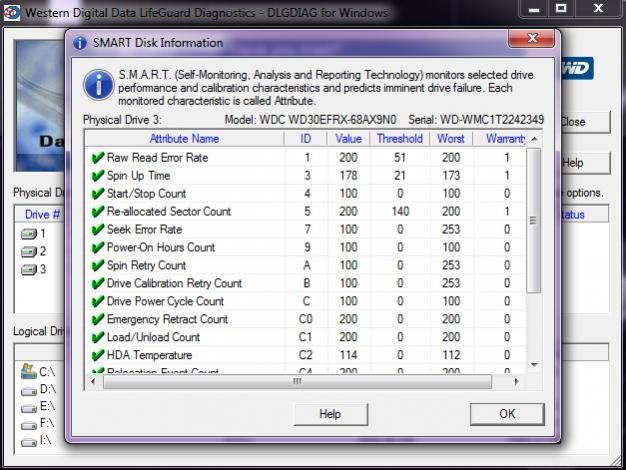Click the checkmark beside Emergency Retract Count
Viewport: 626px width, 470px height.
(x=98, y=319)
